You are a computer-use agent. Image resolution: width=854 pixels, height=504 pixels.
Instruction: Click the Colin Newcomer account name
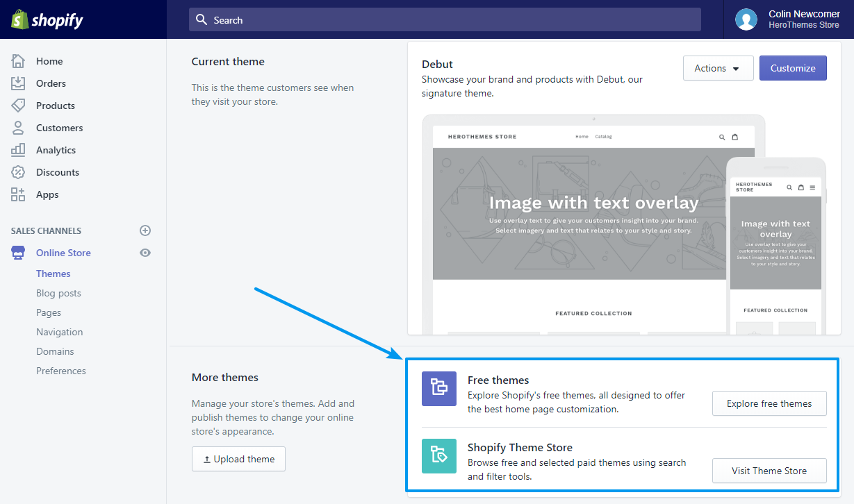pyautogui.click(x=804, y=14)
